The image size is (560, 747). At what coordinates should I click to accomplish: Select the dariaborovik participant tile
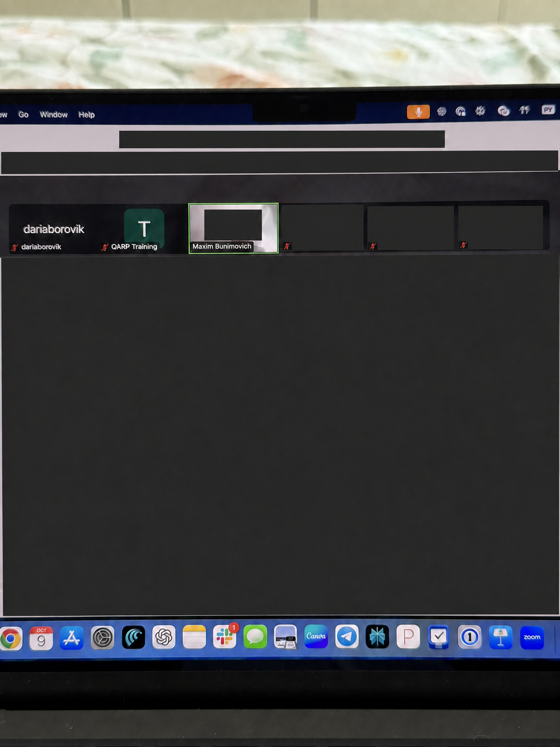click(54, 229)
